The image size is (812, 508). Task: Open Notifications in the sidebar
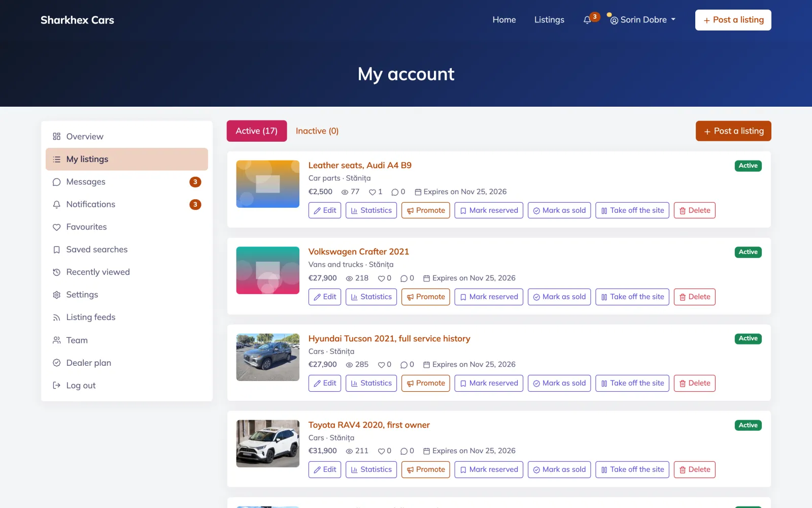(x=127, y=204)
